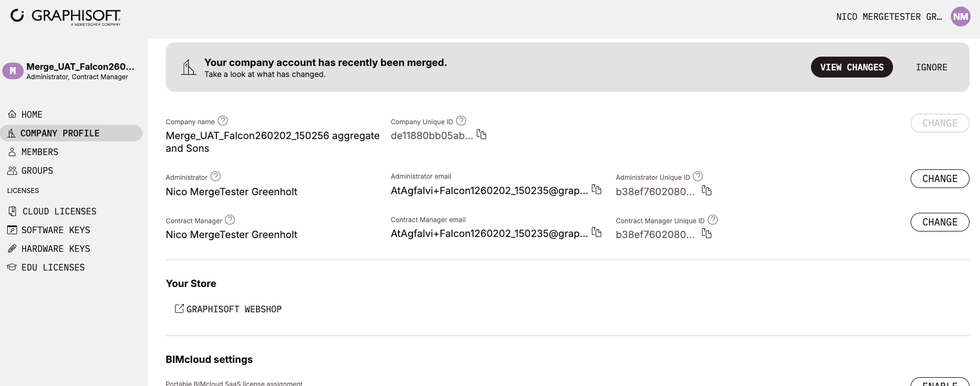Screen dimensions: 980x386
Task: Select the Software Keys icon
Action: pos(12,230)
